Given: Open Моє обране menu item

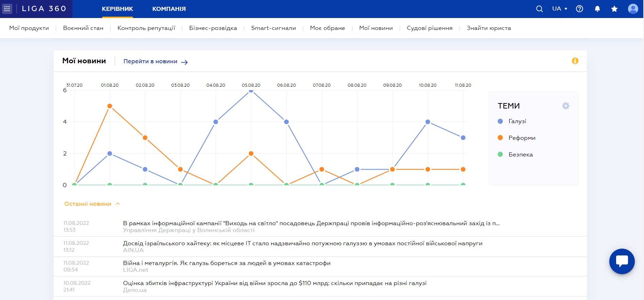Looking at the screenshot, I should [328, 28].
